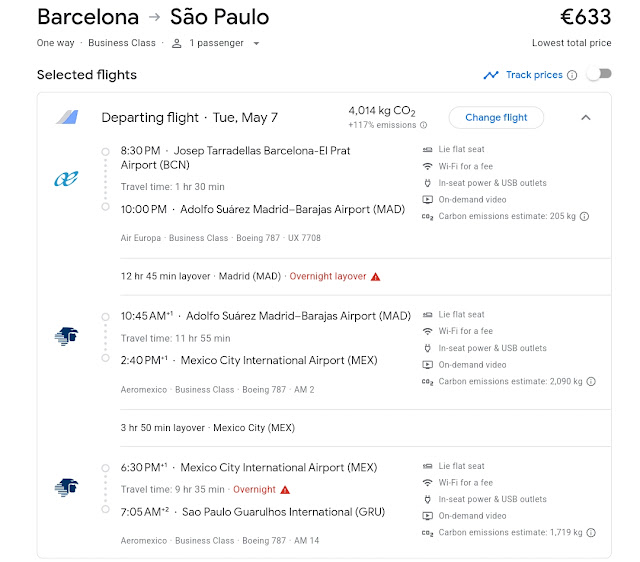The height and width of the screenshot is (562, 640).
Task: Click the Aeromexico logo for flight AM 14
Action: [x=67, y=488]
